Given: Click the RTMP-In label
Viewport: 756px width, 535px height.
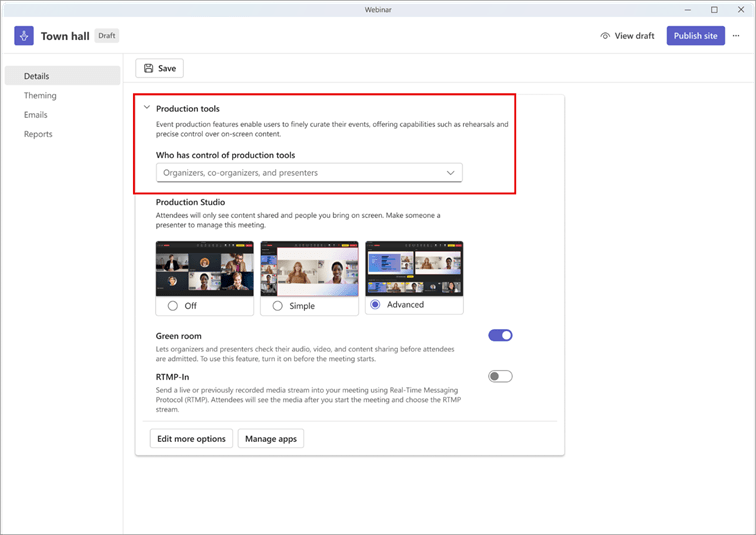Looking at the screenshot, I should 172,377.
